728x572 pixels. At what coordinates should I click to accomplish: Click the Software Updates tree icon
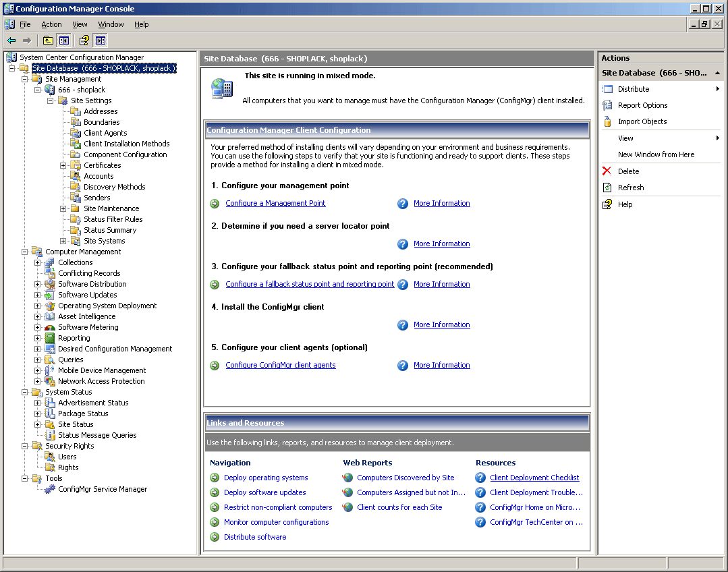point(50,295)
